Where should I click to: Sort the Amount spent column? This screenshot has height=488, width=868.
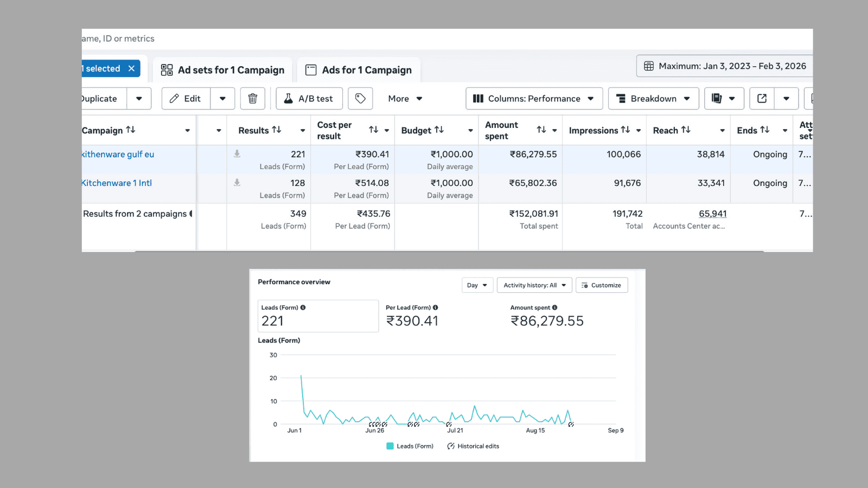(541, 130)
